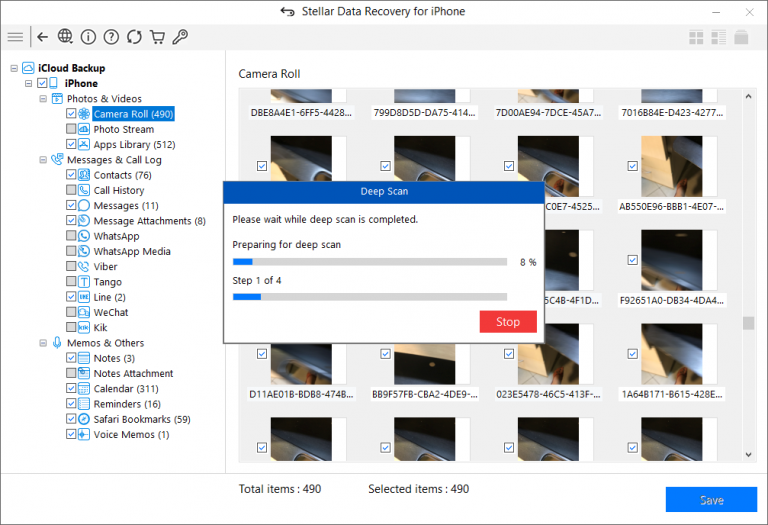Collapse the Memos & Others group
This screenshot has width=768, height=525.
(x=43, y=343)
